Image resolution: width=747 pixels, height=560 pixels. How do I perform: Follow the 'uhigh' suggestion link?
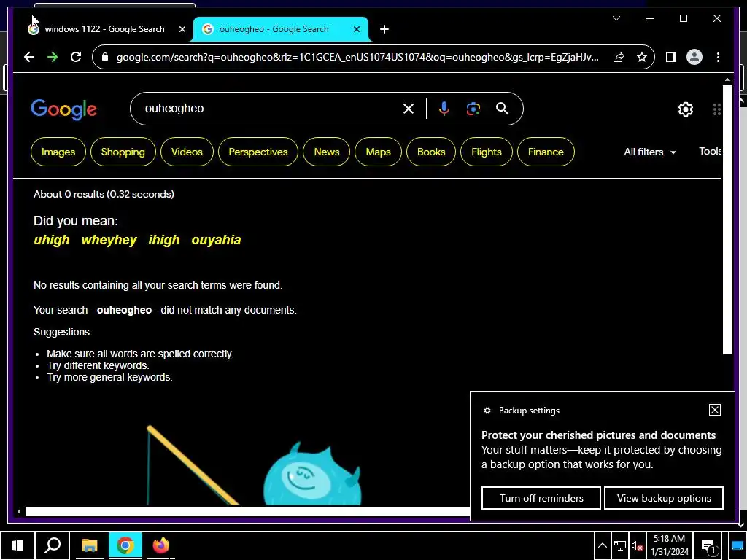(x=52, y=240)
